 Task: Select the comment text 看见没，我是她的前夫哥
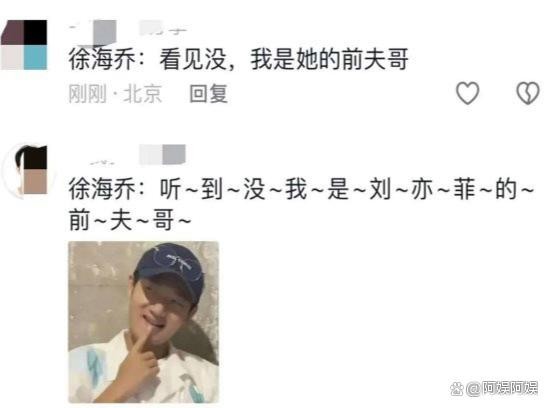coord(284,59)
